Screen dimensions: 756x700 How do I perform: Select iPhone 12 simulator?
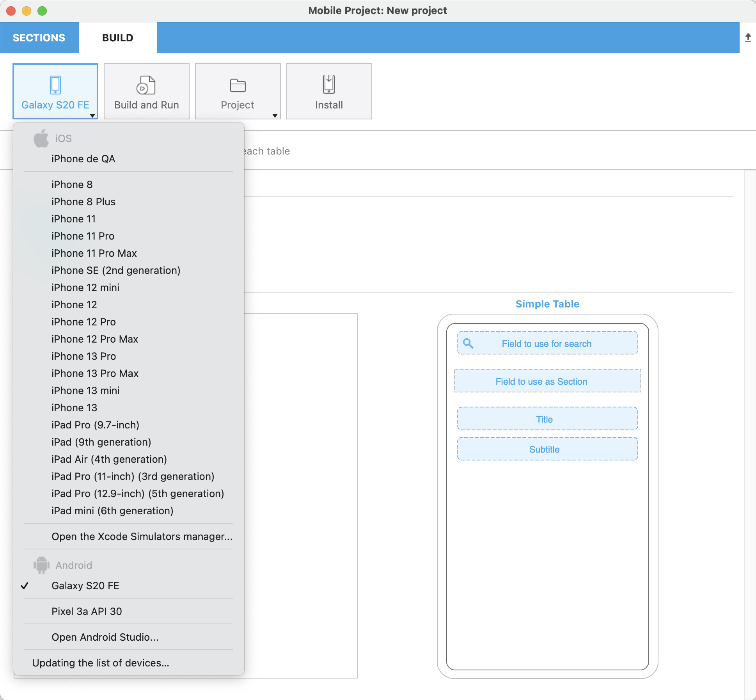coord(129,305)
